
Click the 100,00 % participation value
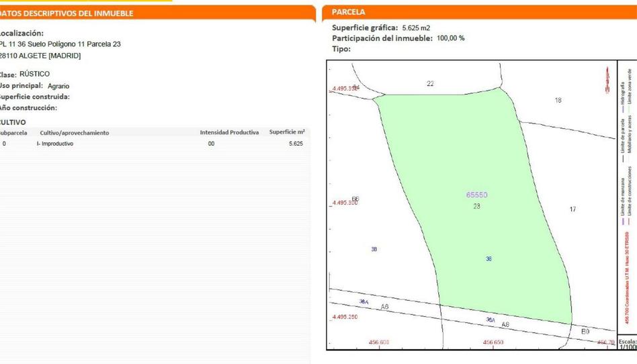point(450,38)
